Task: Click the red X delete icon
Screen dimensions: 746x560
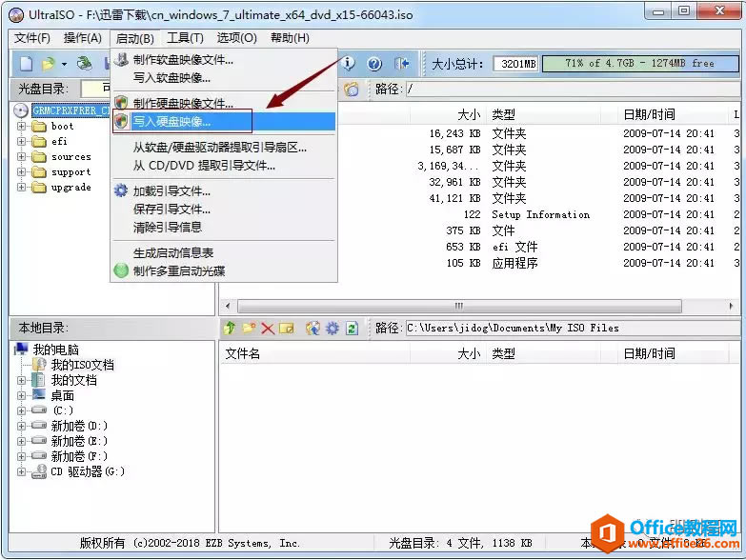Action: [x=268, y=328]
